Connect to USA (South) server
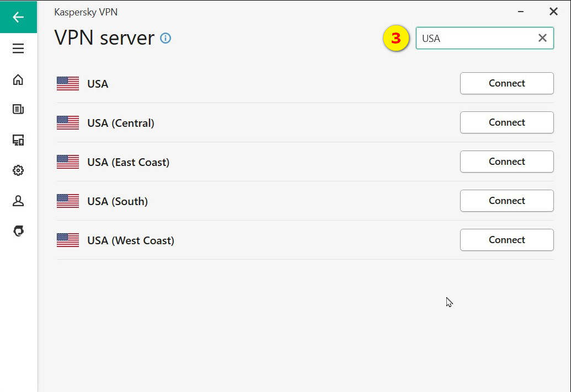Image resolution: width=571 pixels, height=392 pixels. click(x=506, y=201)
